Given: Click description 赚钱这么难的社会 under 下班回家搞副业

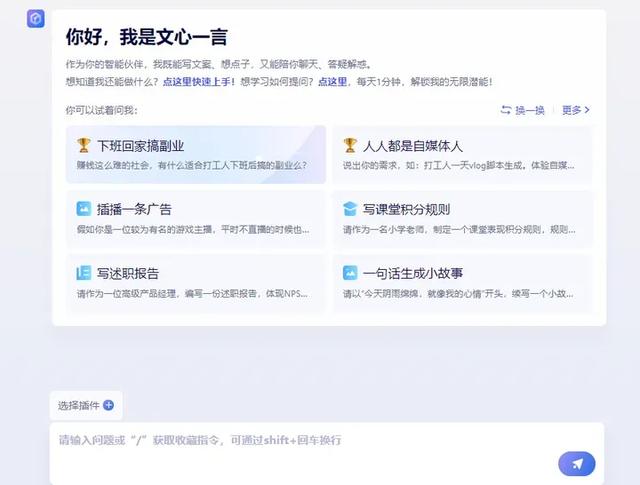Looking at the screenshot, I should coord(192,165).
